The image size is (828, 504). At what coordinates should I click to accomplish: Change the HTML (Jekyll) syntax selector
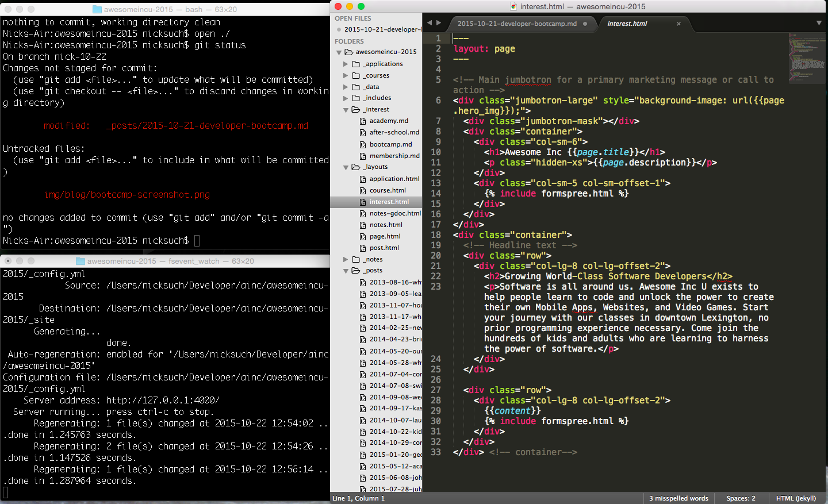click(x=796, y=498)
